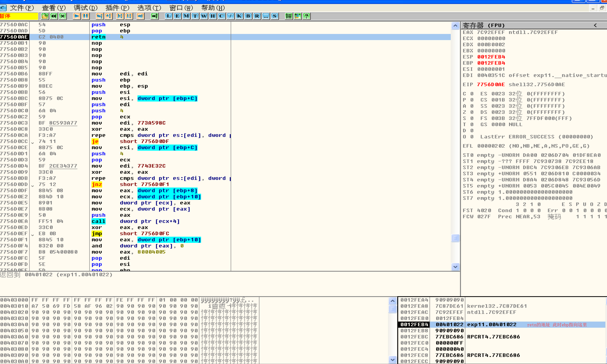
Task: Click the Z flag value
Action: pyautogui.click(x=472, y=112)
